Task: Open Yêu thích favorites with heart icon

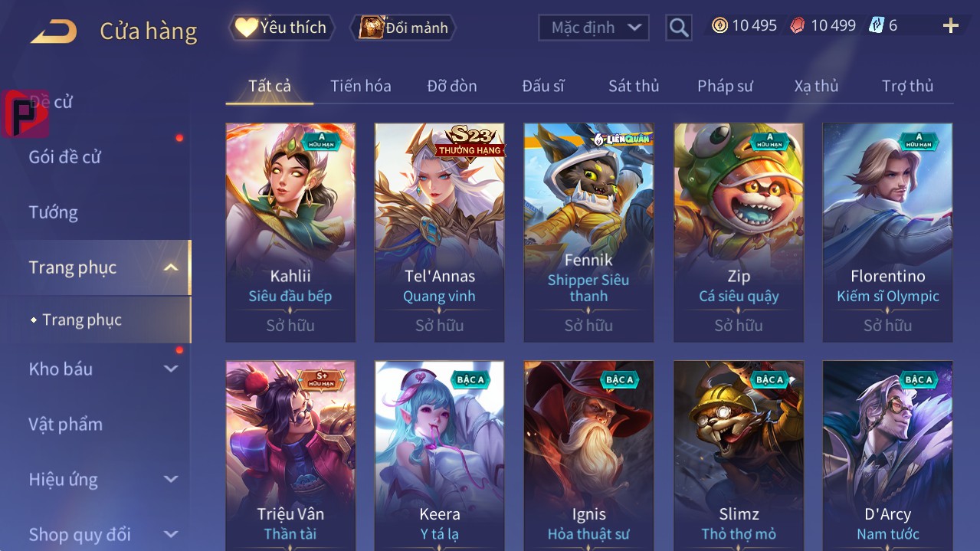Action: pos(281,28)
